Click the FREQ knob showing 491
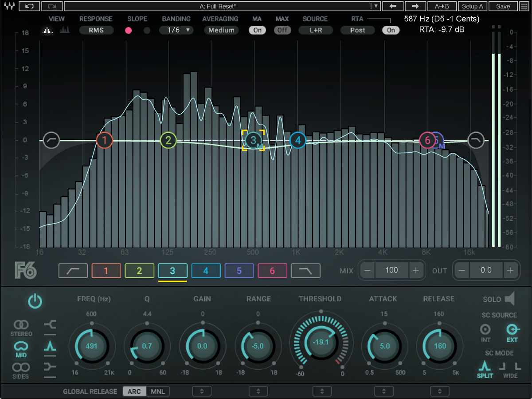532x399 pixels. [91, 346]
